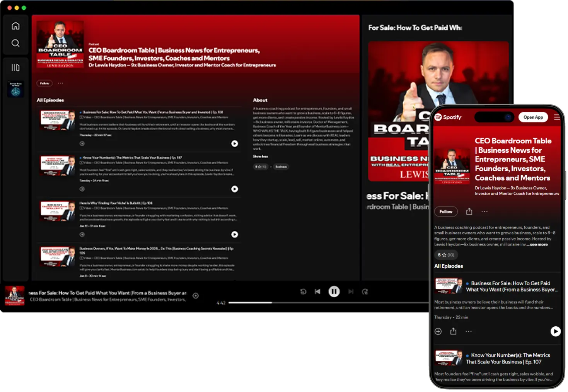Open the Business category tag under About
Viewport: 568px width, 392px height.
pyautogui.click(x=281, y=167)
